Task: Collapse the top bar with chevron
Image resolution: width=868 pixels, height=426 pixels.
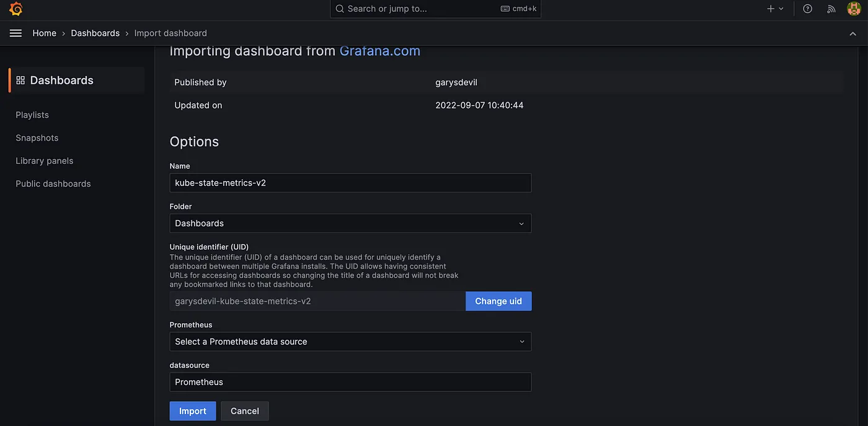Action: pos(853,33)
